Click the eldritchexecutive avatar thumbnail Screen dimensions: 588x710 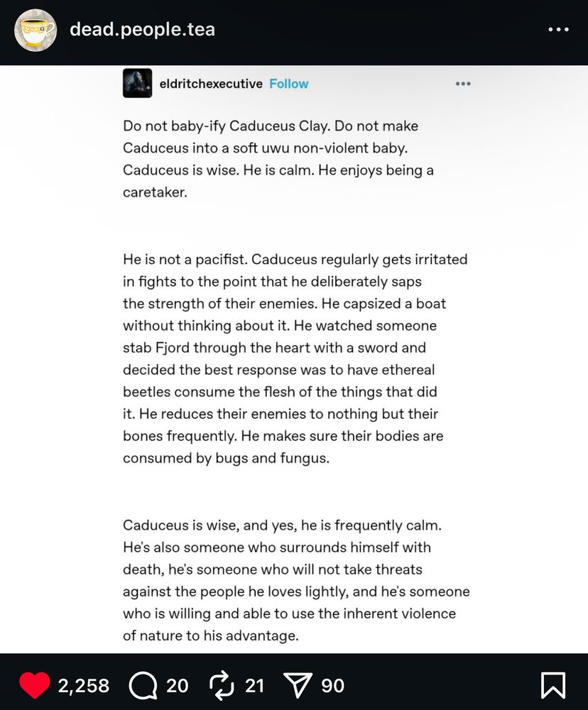pyautogui.click(x=137, y=83)
